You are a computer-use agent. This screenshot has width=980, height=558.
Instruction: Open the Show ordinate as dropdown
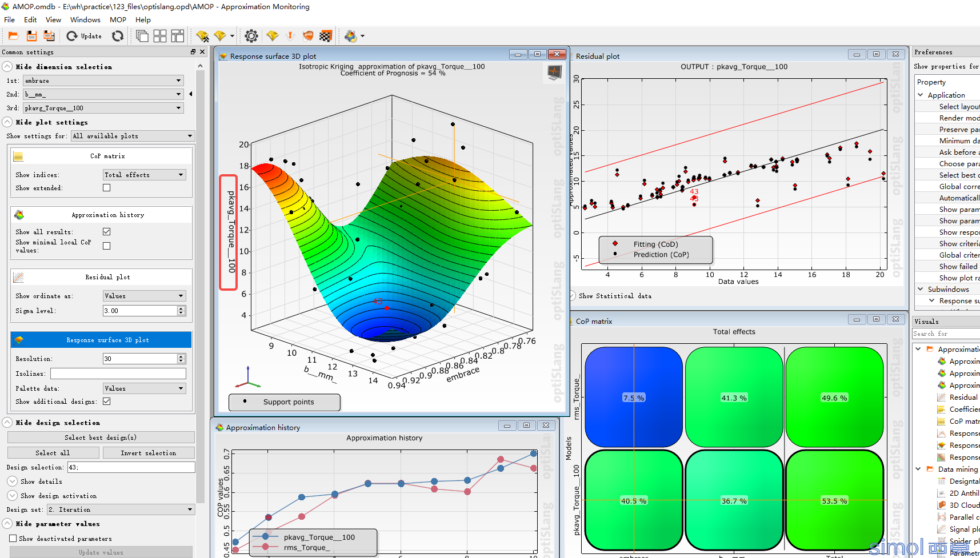click(x=145, y=296)
